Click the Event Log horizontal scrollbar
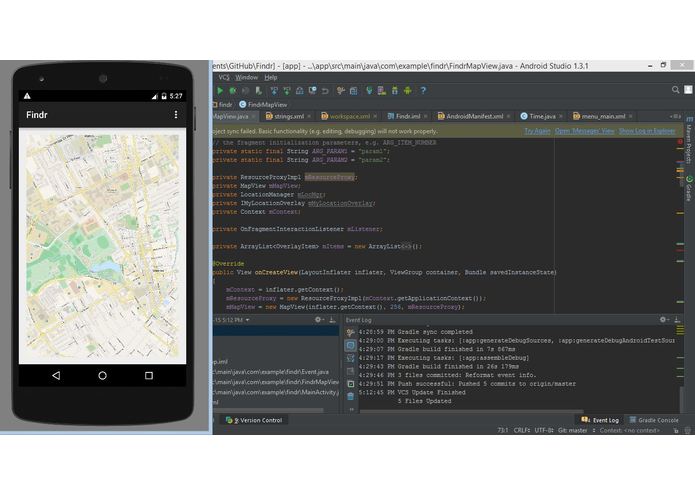 tap(472, 411)
